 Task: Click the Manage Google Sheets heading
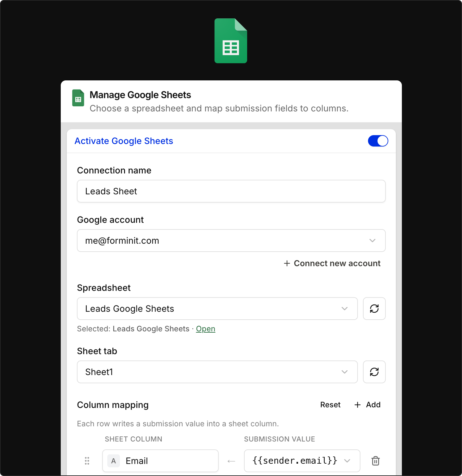(x=140, y=95)
